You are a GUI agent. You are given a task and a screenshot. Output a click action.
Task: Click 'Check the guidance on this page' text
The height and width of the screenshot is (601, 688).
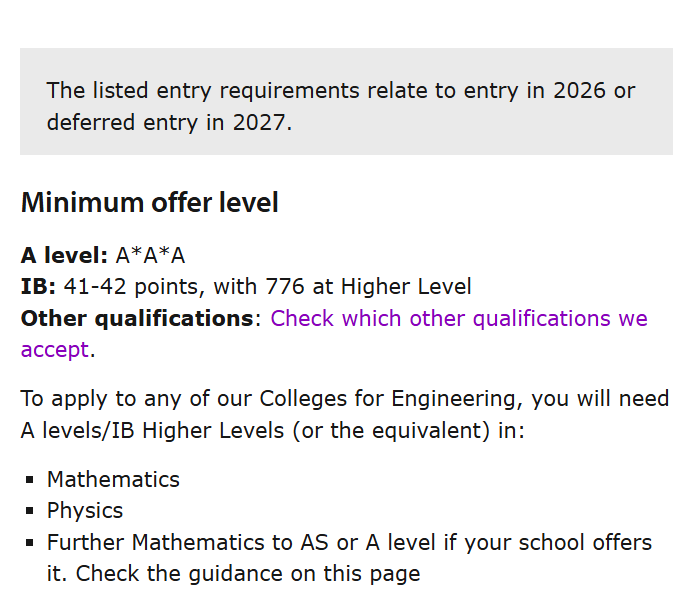coord(248,574)
